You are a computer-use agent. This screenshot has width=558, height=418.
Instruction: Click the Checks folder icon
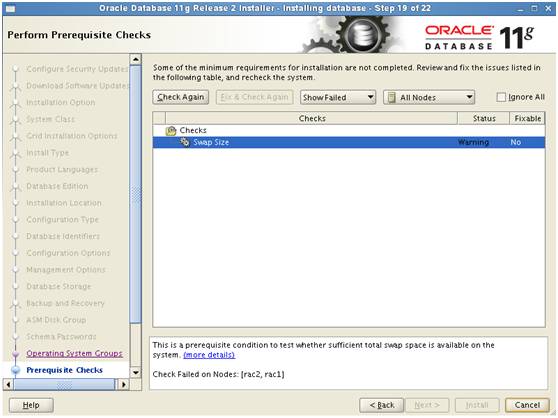tap(171, 131)
